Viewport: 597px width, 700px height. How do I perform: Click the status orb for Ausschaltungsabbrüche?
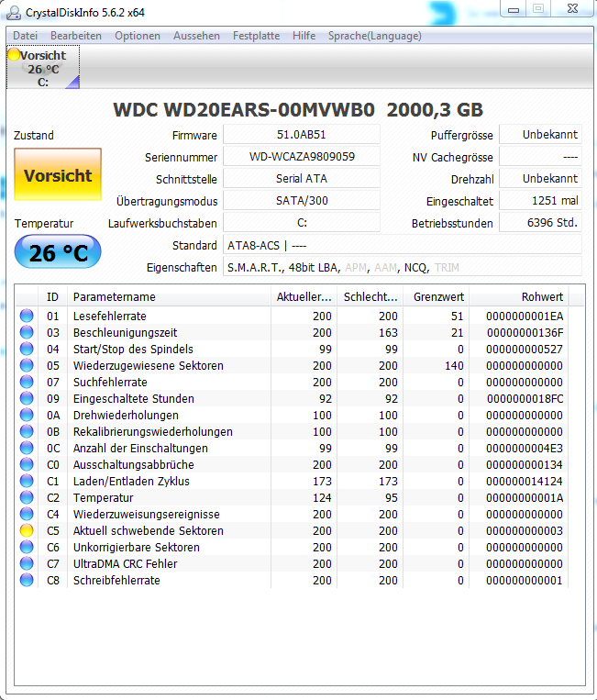tap(27, 464)
